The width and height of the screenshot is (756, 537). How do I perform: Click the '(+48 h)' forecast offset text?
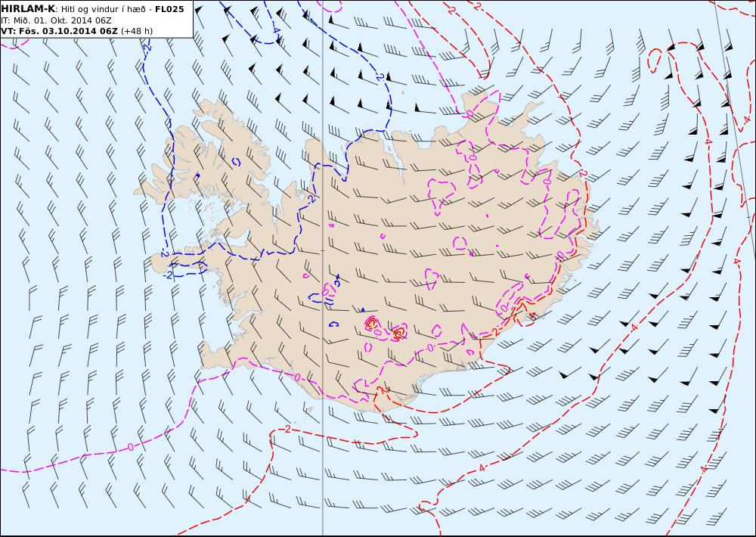pos(137,31)
